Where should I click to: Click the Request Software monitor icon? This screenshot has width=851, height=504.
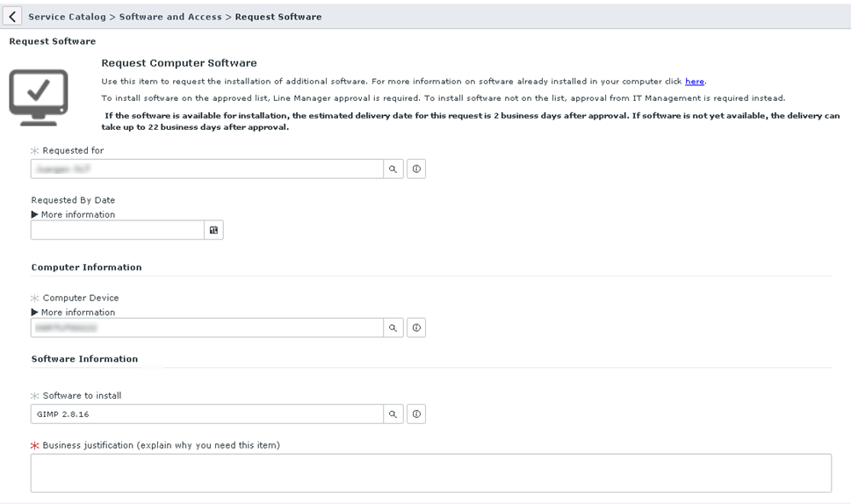point(39,97)
